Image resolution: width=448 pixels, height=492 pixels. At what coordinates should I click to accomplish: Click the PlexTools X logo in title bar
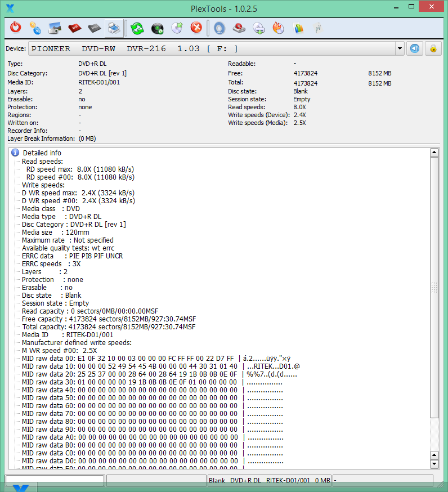10,8
